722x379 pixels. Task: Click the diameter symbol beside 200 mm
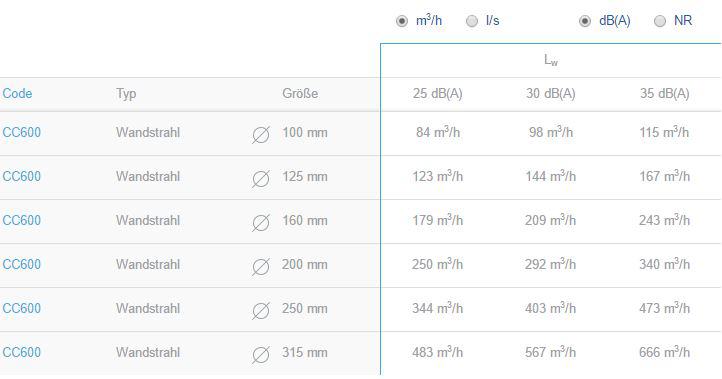(x=261, y=267)
